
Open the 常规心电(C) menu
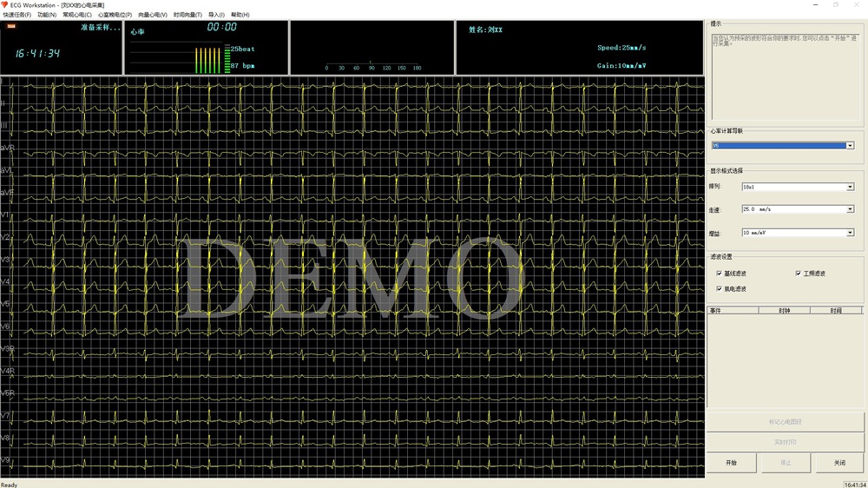(77, 15)
